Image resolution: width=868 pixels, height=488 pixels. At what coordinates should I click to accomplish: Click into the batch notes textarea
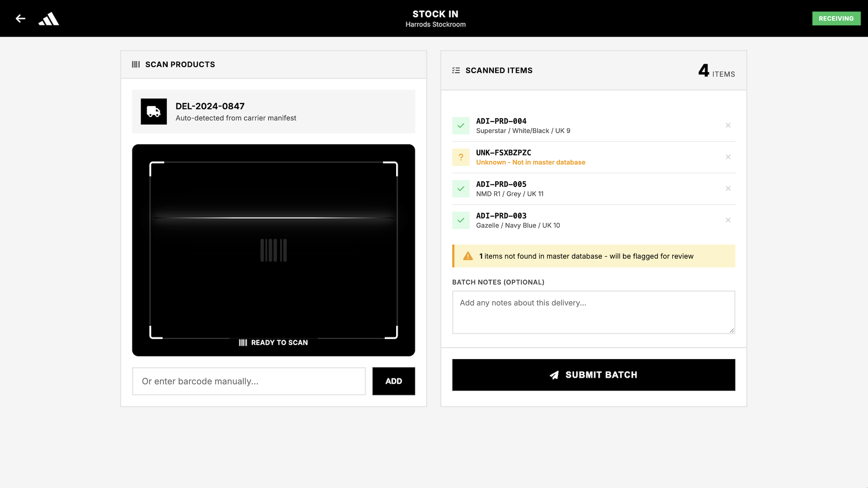click(593, 312)
